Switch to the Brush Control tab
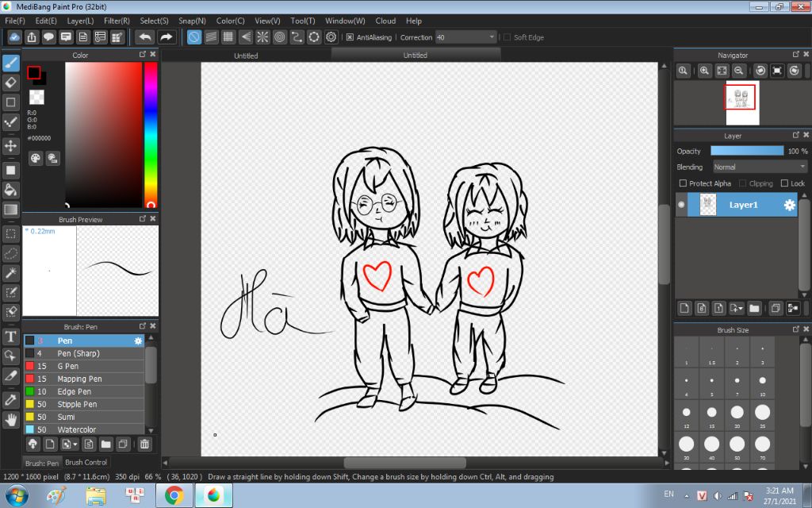This screenshot has height=508, width=812. point(86,463)
